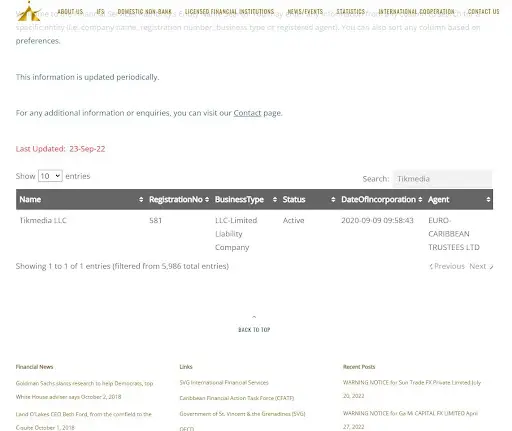Screen dimensions: 512x431
Task: Open International Cooperation menu
Action: point(416,12)
